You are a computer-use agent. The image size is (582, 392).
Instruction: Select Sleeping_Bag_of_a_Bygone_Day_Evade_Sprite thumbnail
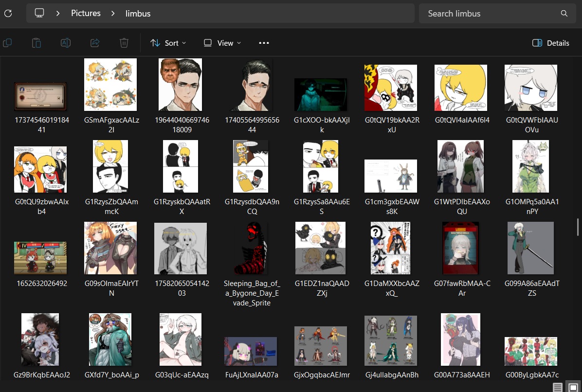[251, 248]
